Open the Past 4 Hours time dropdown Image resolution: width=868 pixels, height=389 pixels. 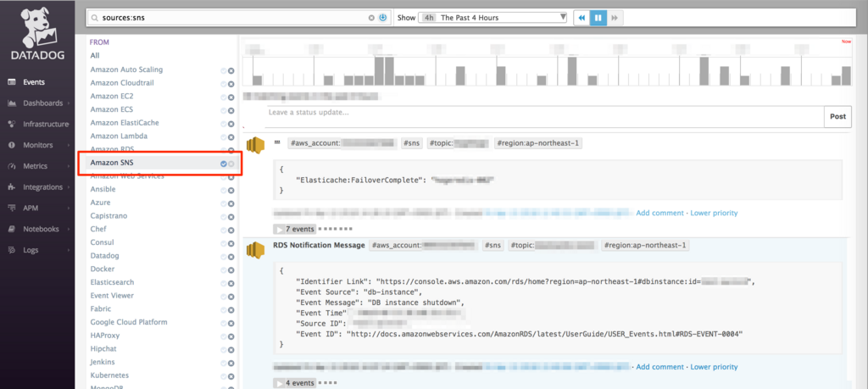coord(492,18)
